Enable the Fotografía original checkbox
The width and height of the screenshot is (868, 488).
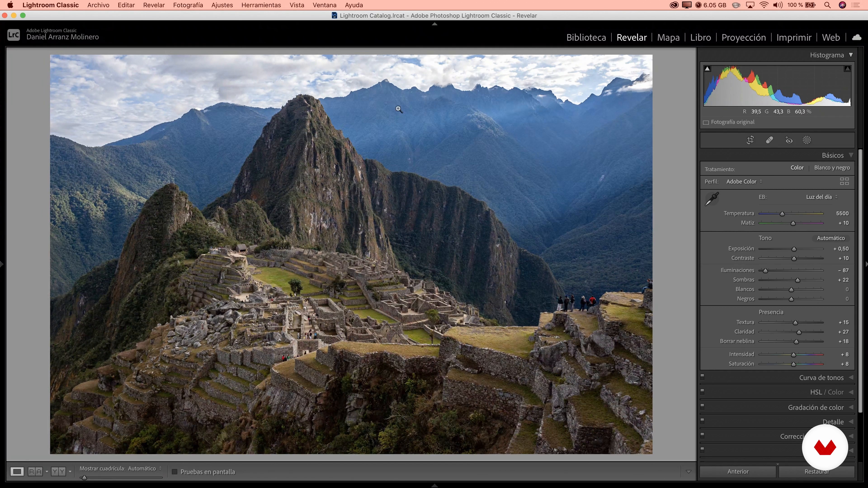point(706,122)
